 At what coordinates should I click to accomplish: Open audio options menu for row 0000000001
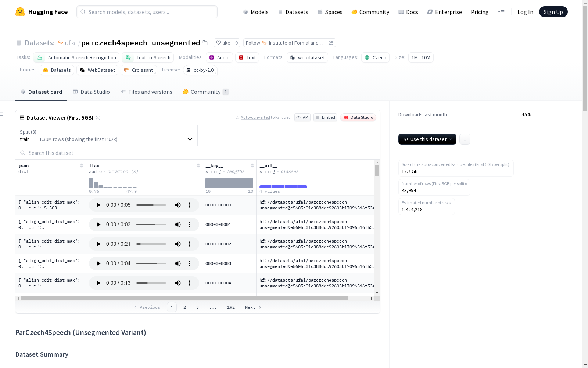click(x=190, y=224)
